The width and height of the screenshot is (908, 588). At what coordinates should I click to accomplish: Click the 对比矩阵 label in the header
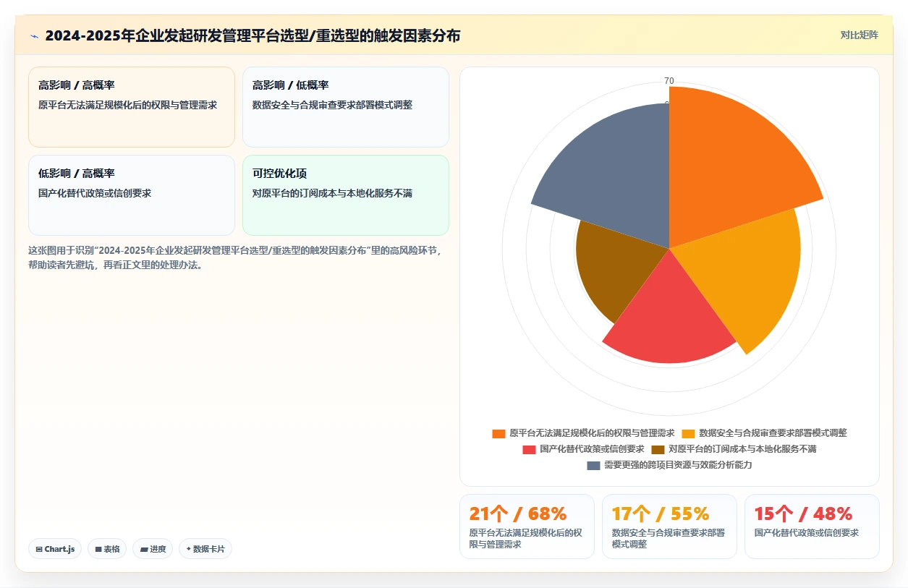click(860, 35)
